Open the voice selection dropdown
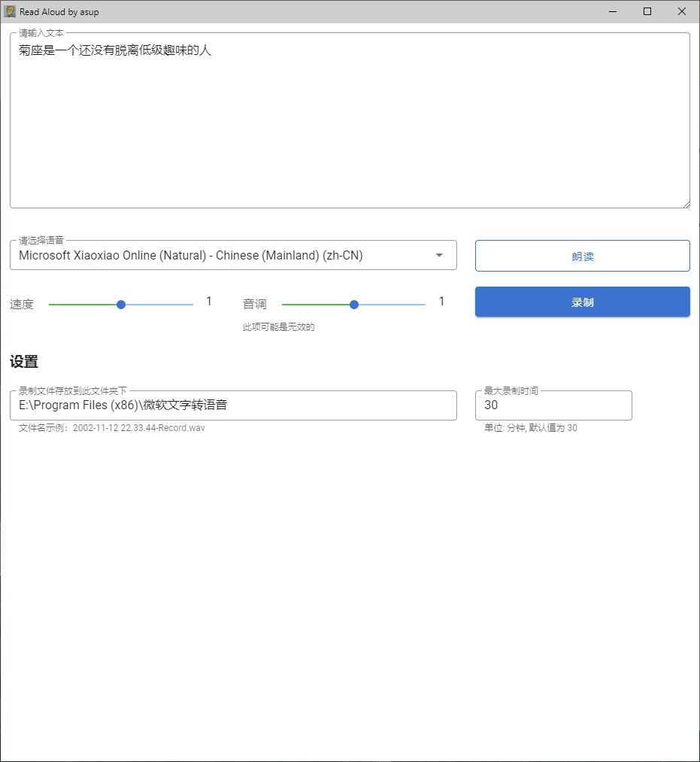700x762 pixels. click(233, 255)
